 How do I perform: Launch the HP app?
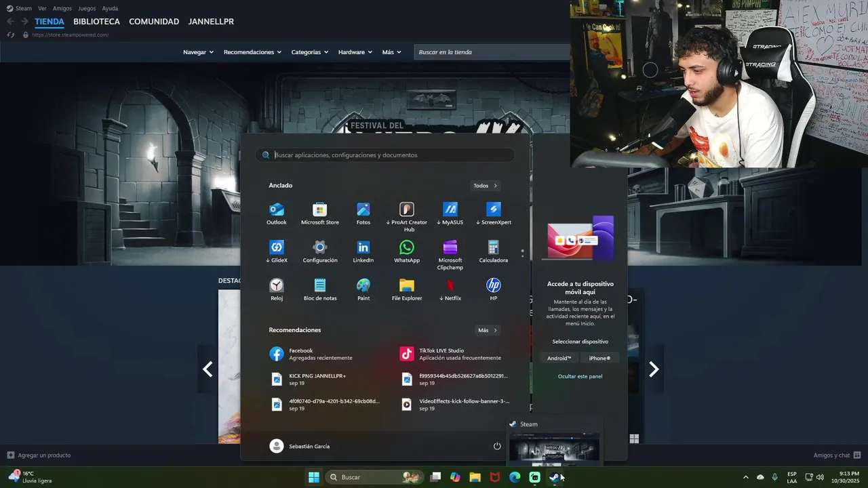[494, 289]
